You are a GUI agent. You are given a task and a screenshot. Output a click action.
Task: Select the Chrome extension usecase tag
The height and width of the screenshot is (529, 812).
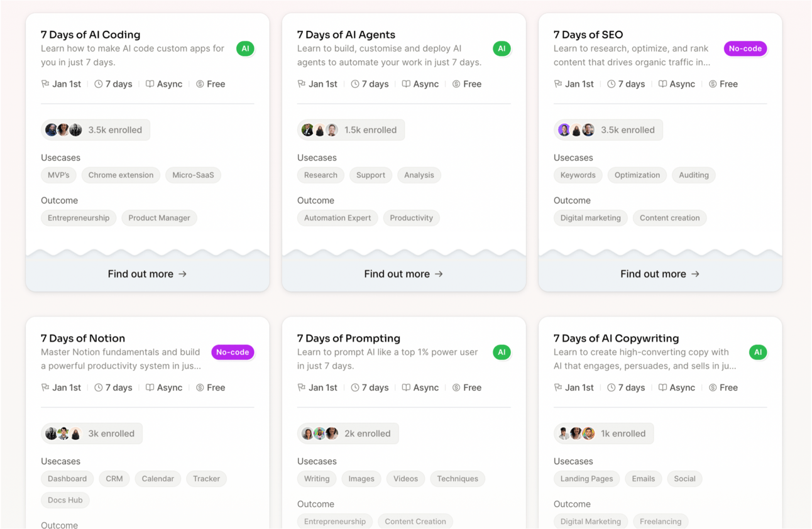[121, 175]
